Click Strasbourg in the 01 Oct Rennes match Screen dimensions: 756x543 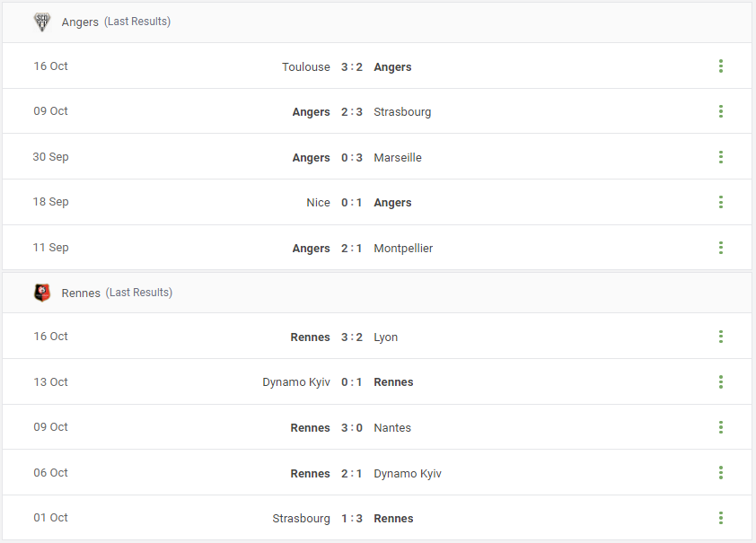point(302,519)
